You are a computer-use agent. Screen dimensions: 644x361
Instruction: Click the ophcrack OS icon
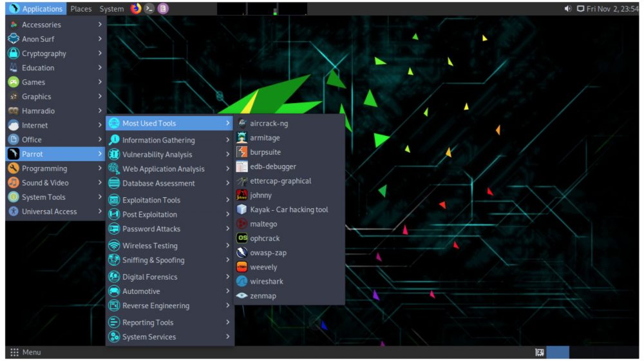[x=241, y=239]
